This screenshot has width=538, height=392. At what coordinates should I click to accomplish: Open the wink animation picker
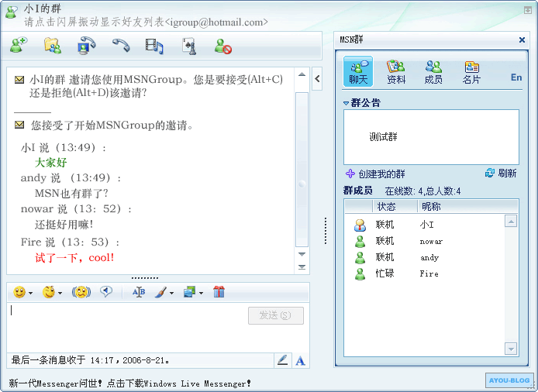tap(49, 292)
